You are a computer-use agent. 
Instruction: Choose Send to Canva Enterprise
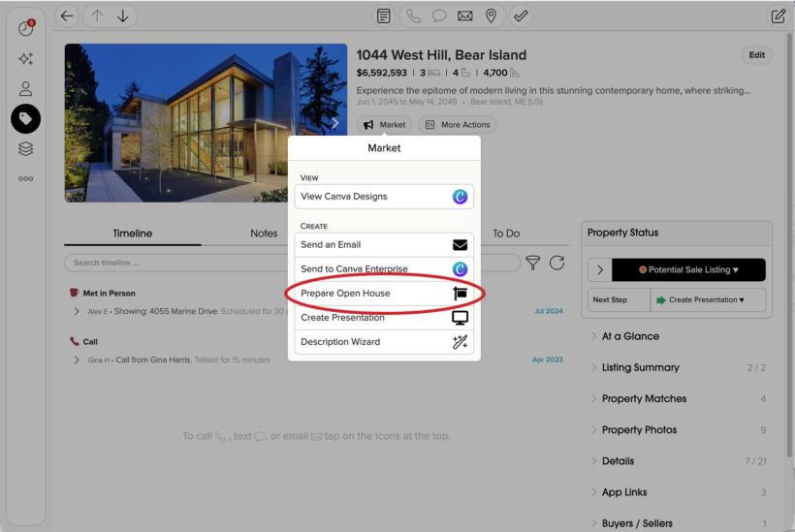point(384,269)
